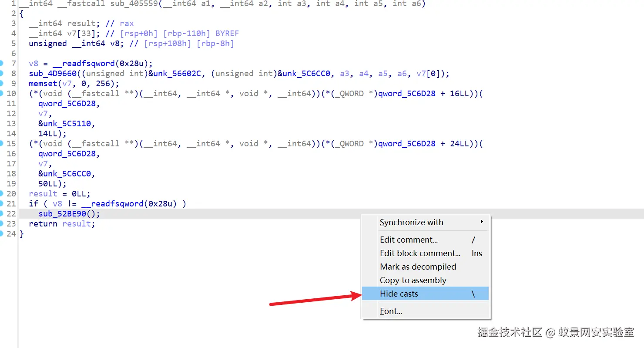This screenshot has width=644, height=348.
Task: Expand the Synchronize with submenu arrow
Action: pos(482,222)
